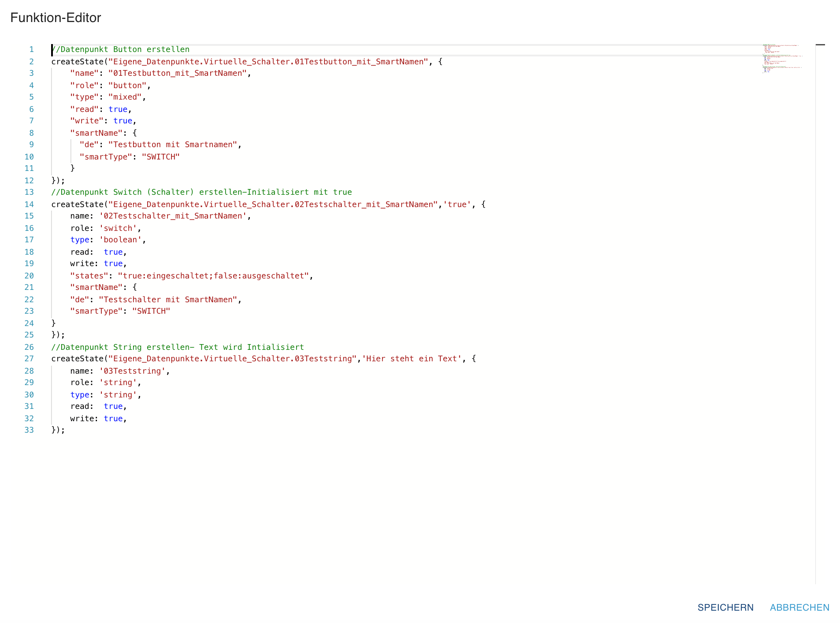Click the "true:eingeschaltet;false:ausgeschaltet" string
This screenshot has height=623, width=840.
point(213,276)
